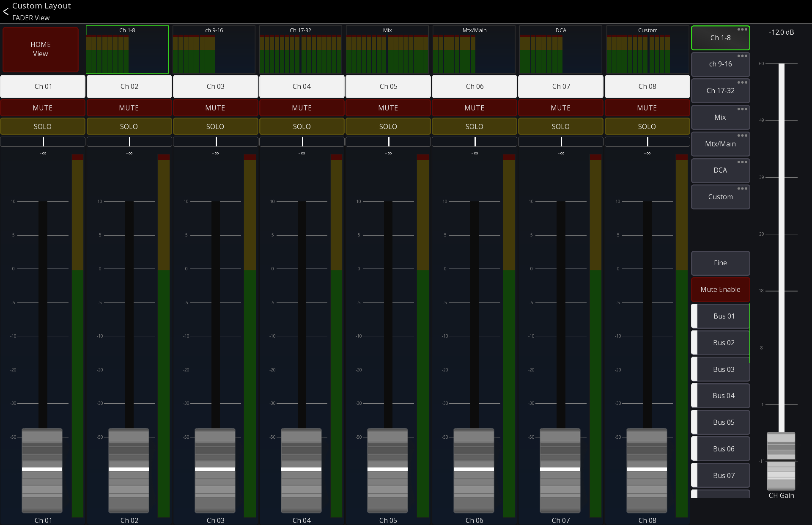The width and height of the screenshot is (812, 525).
Task: Click the Ch 06 pan control
Action: click(475, 142)
